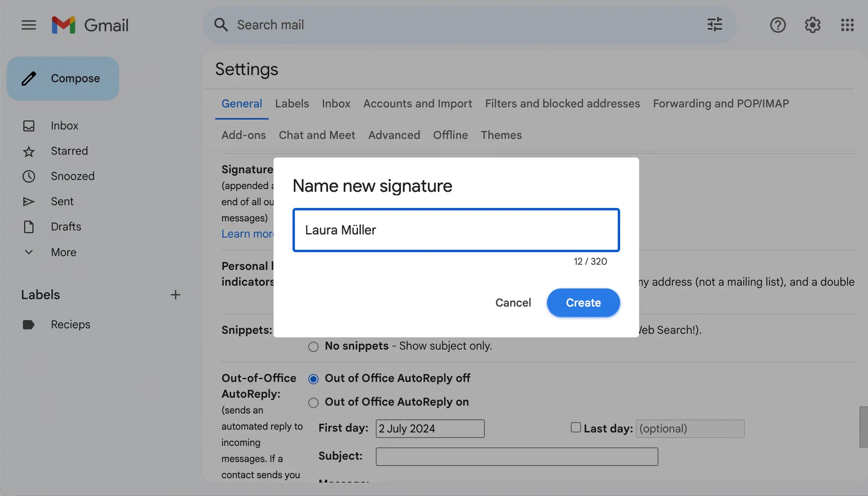Image resolution: width=868 pixels, height=496 pixels.
Task: Click the First day date field
Action: click(x=430, y=429)
